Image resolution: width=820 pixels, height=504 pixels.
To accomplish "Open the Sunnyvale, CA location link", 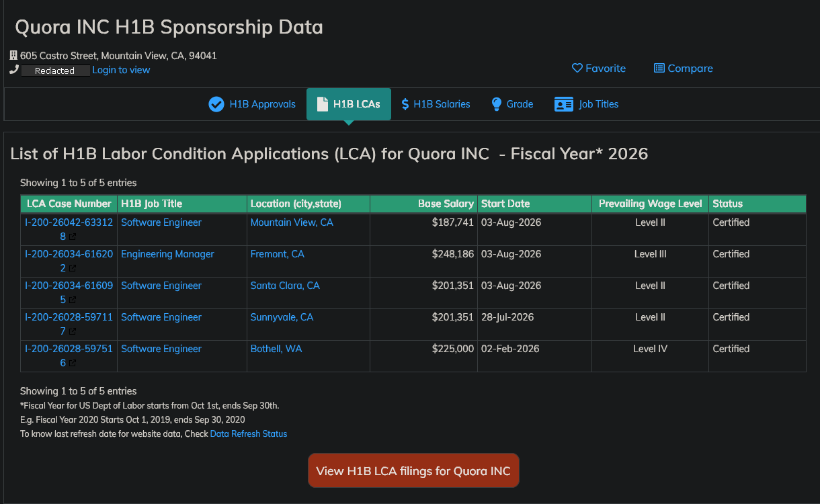I will coord(282,317).
